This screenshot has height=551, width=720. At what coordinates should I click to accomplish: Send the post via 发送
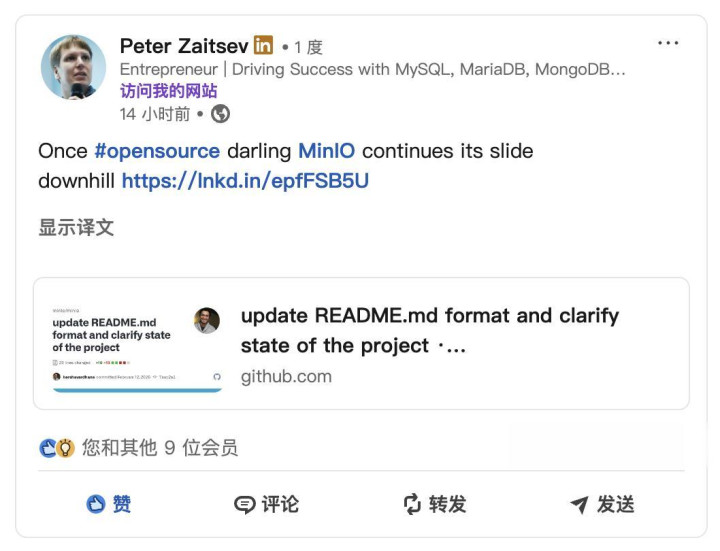pos(602,504)
